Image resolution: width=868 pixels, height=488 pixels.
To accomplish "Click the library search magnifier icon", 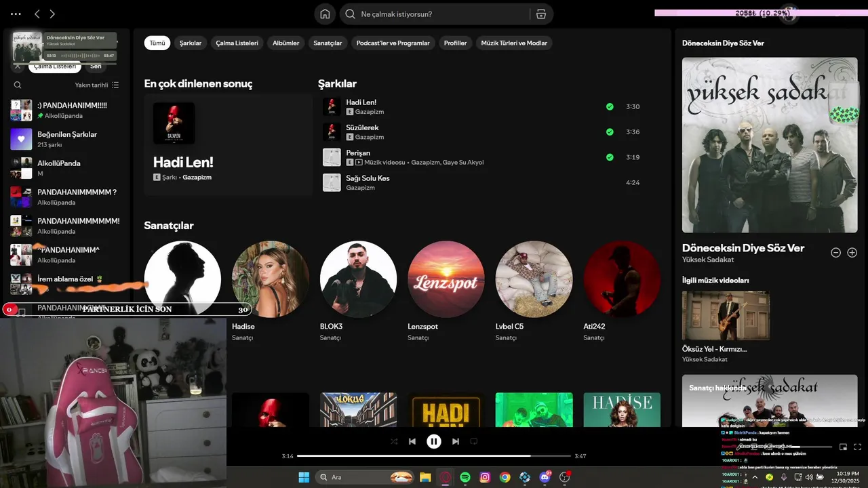I will [18, 85].
